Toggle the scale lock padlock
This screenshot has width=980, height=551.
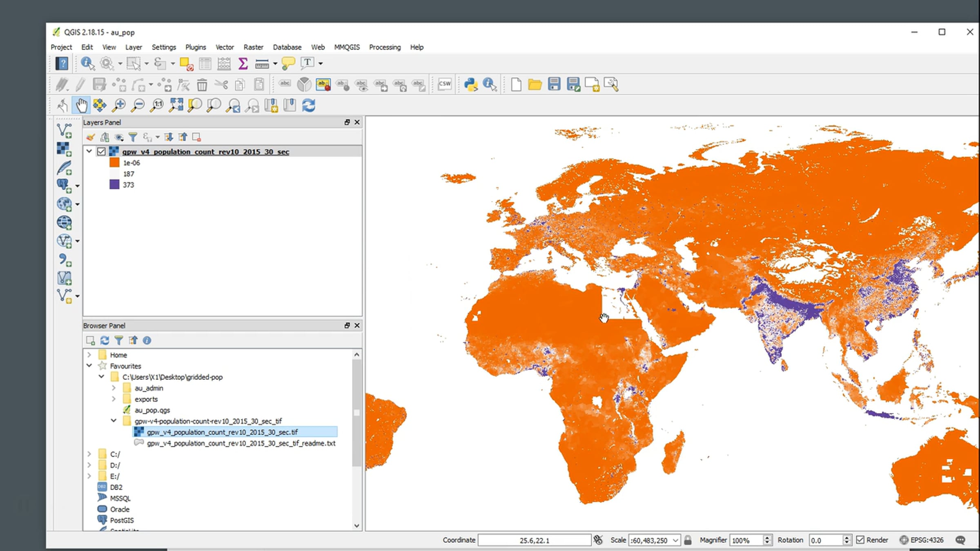pyautogui.click(x=688, y=540)
